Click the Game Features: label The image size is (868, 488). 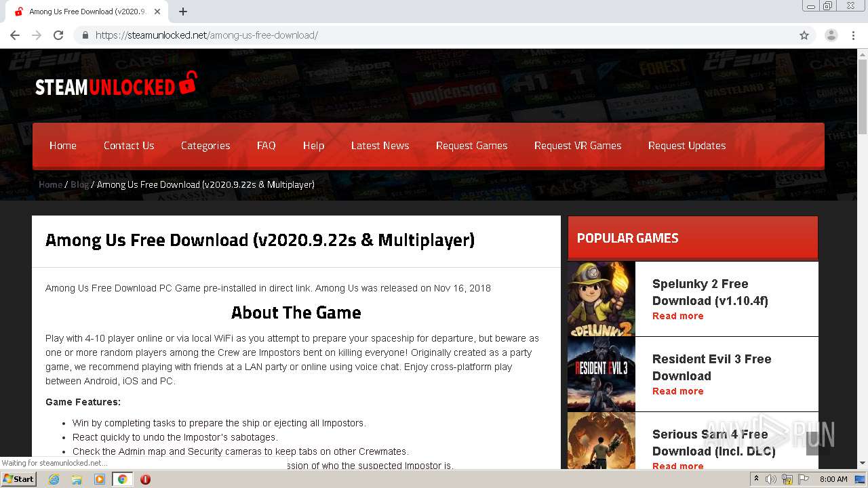pos(83,402)
